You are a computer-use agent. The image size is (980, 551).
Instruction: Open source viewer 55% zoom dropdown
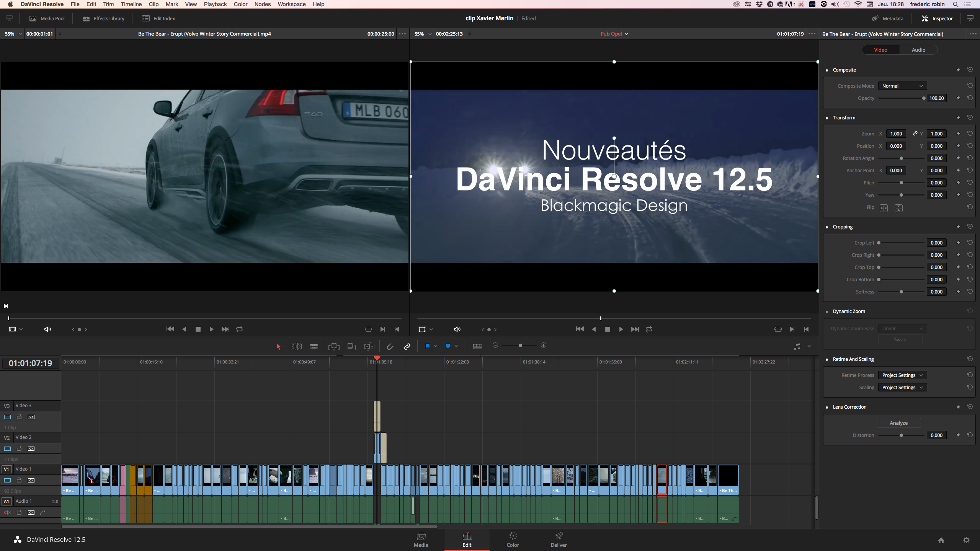pos(13,34)
